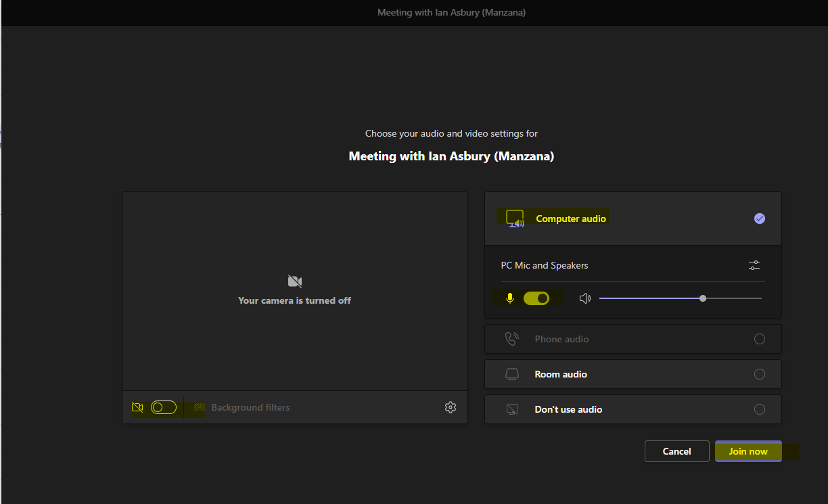
Task: Click the Cancel button
Action: coord(677,451)
